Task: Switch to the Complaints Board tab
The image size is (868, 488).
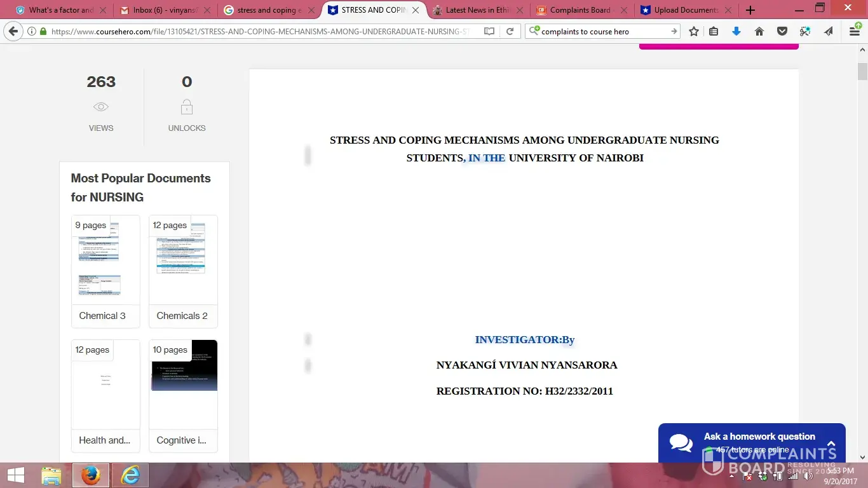Action: click(580, 10)
